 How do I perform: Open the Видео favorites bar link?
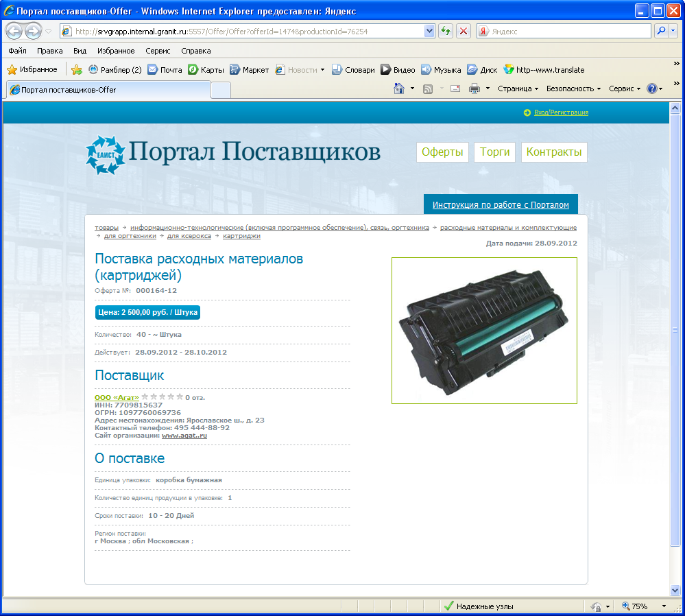pyautogui.click(x=398, y=69)
